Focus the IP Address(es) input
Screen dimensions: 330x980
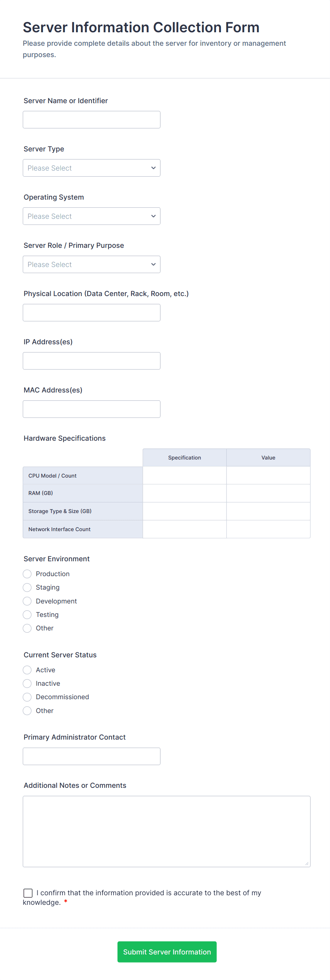[x=91, y=360]
